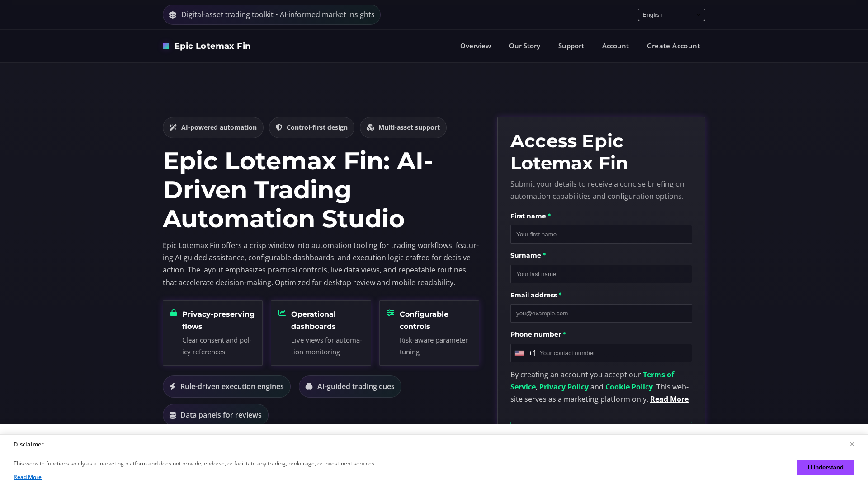Click the Epic Lotemax Fin brand name
The height and width of the screenshot is (488, 868).
[x=212, y=46]
